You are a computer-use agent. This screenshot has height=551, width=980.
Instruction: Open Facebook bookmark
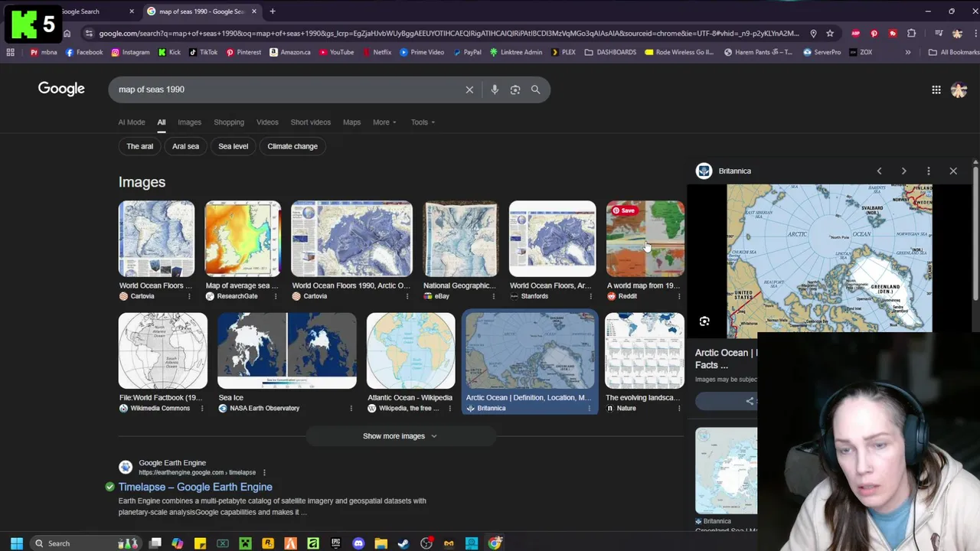point(84,52)
